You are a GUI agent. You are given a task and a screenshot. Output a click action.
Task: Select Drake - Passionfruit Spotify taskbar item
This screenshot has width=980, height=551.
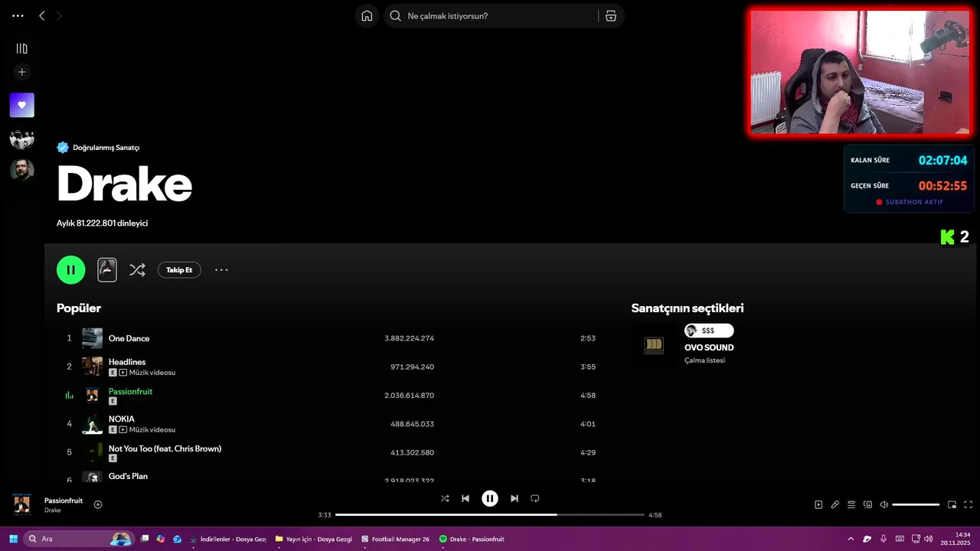pyautogui.click(x=472, y=539)
